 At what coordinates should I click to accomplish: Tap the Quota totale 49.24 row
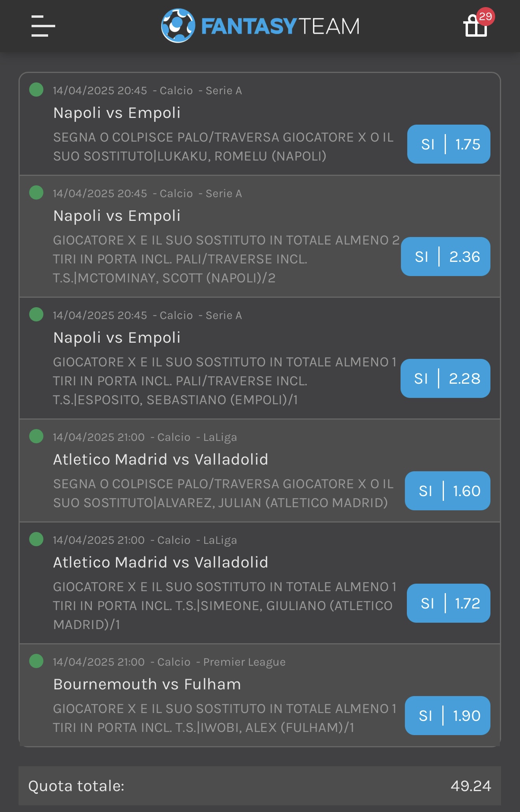click(260, 786)
